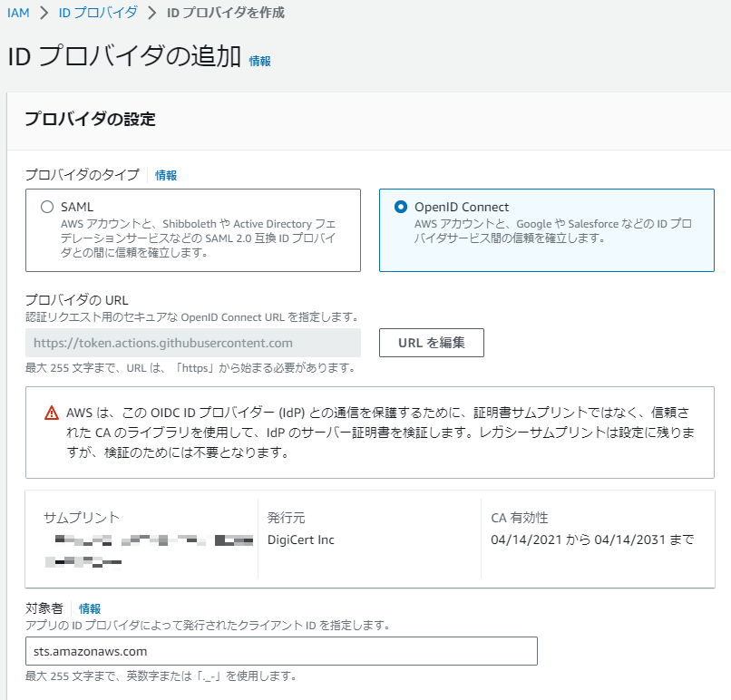Viewport: 731px width, 700px height.
Task: Click the 英数字 audience hint text
Action: (161, 676)
